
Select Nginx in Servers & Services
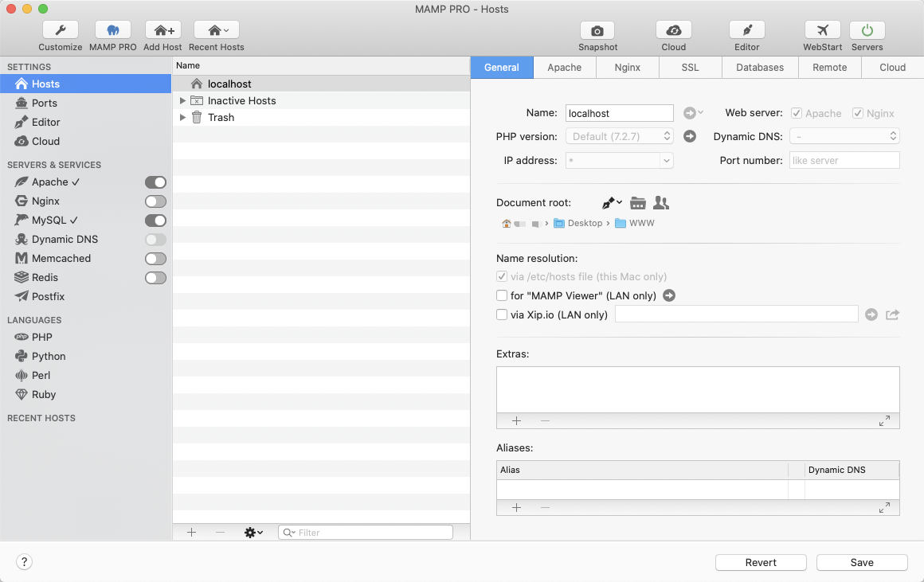[x=45, y=201]
